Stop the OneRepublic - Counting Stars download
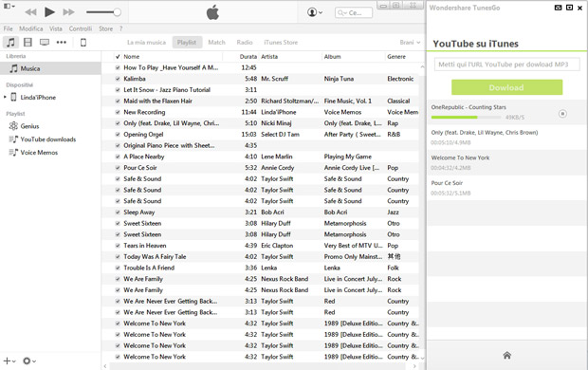Image resolution: width=588 pixels, height=370 pixels. click(x=562, y=113)
